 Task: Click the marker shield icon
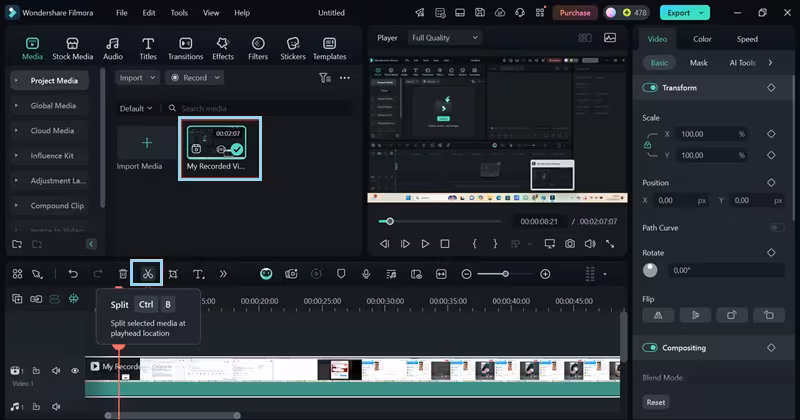point(341,274)
